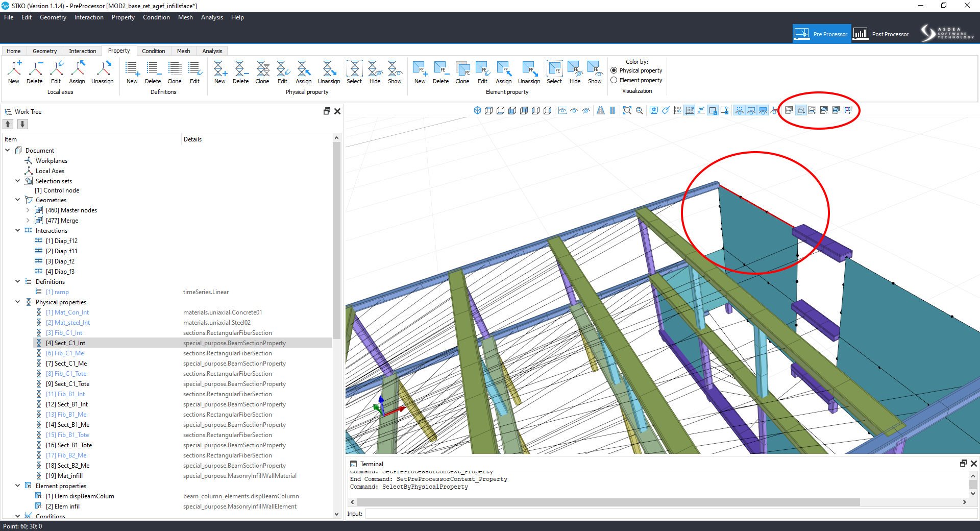Screen dimensions: 980x531
Task: Click Select in the Physical property group
Action: click(354, 72)
